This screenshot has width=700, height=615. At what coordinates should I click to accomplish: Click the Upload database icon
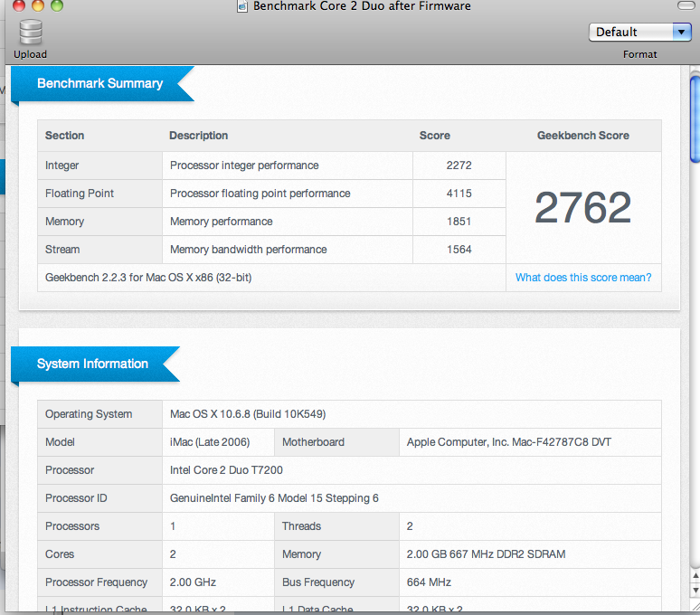31,33
